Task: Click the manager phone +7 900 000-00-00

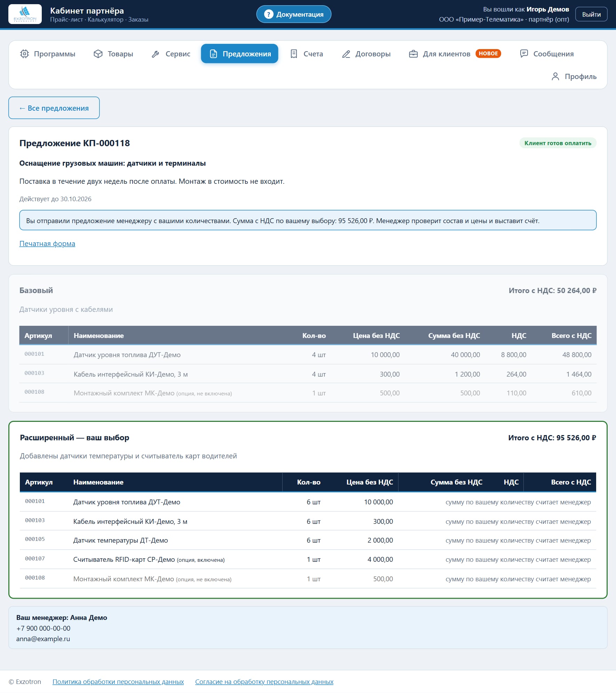Action: click(x=43, y=628)
